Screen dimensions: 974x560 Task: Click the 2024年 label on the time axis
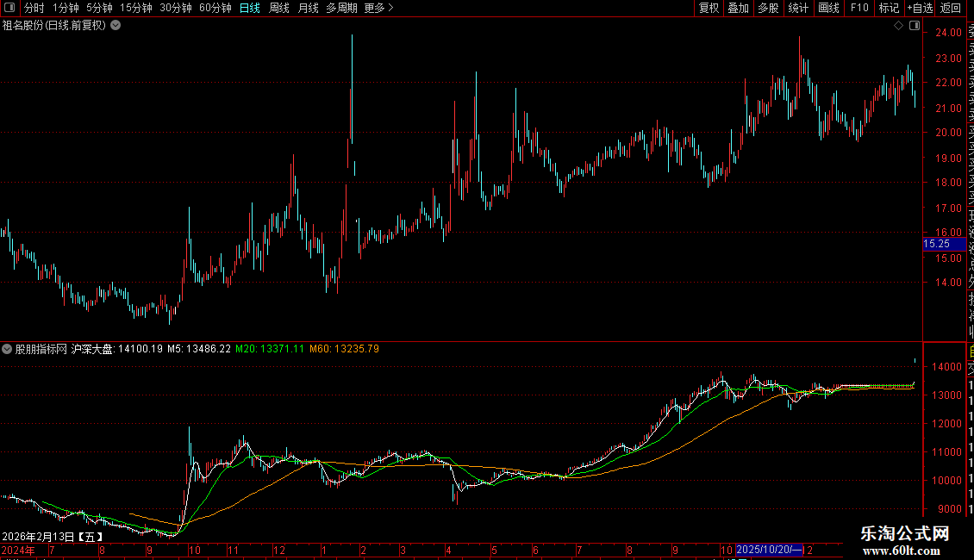tap(18, 550)
